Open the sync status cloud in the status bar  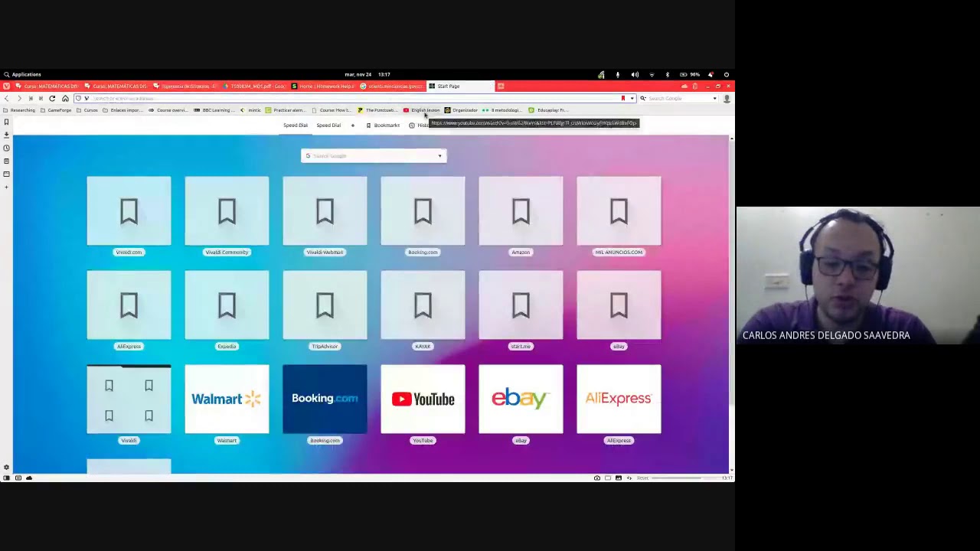tap(29, 478)
